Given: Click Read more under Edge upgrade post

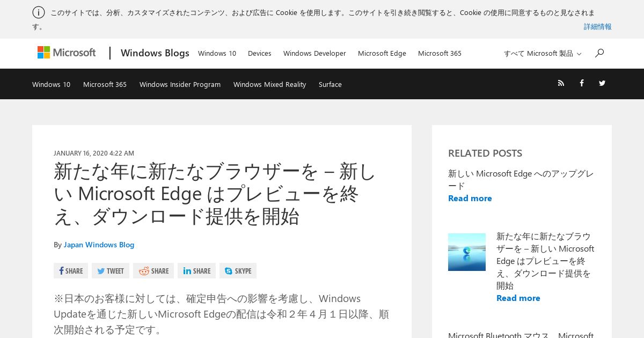Looking at the screenshot, I should click(x=470, y=198).
